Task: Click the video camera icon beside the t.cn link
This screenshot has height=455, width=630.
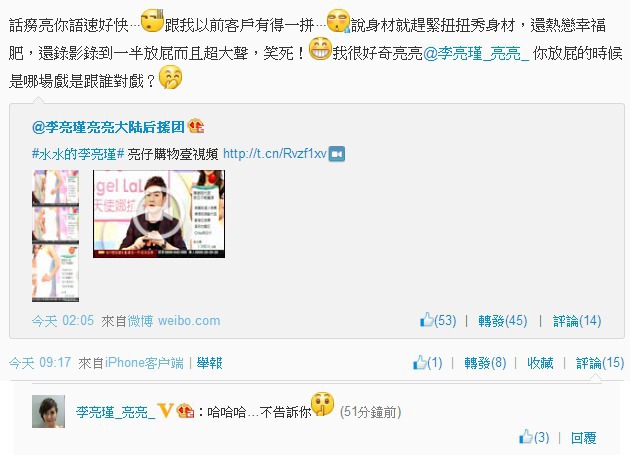Action: [x=337, y=154]
